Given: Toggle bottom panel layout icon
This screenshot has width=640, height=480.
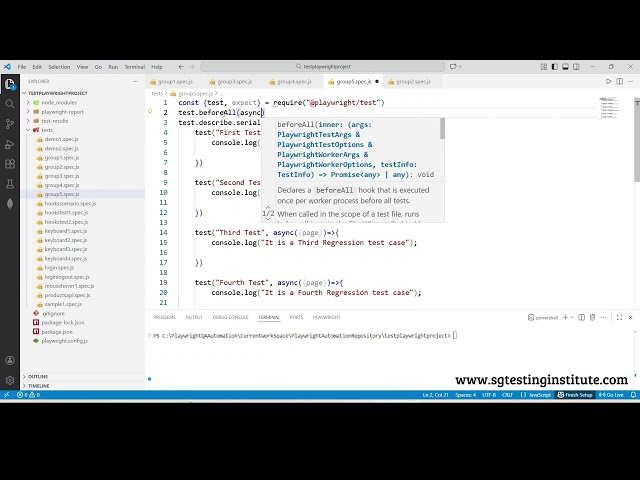Looking at the screenshot, I should pyautogui.click(x=565, y=67).
